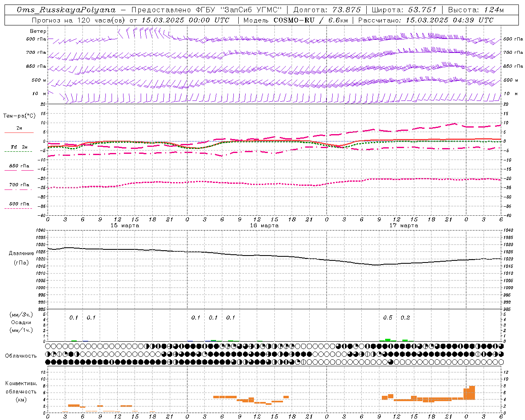Click the 10 м wind level label on left
The width and height of the screenshot is (525, 420).
point(39,94)
